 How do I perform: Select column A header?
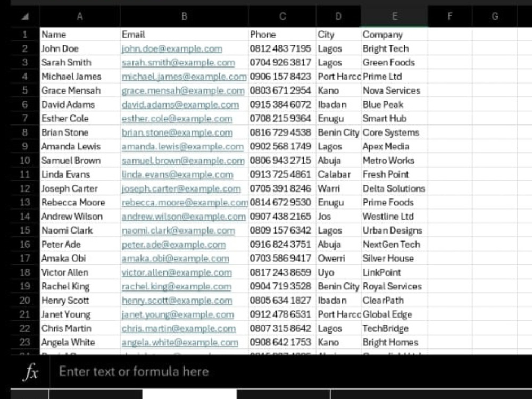pos(80,16)
